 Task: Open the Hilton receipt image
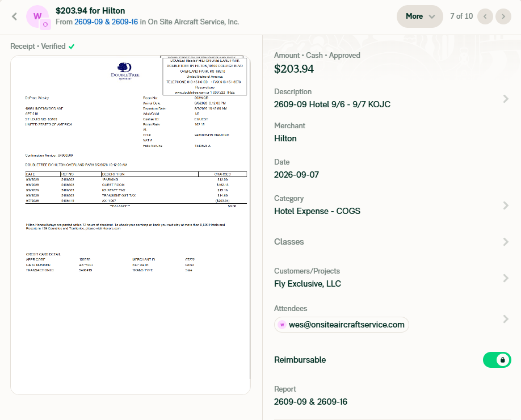coord(131,225)
